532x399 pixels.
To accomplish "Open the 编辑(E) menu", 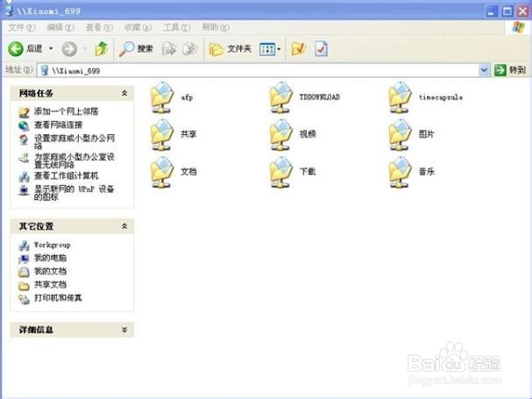I will pyautogui.click(x=60, y=27).
